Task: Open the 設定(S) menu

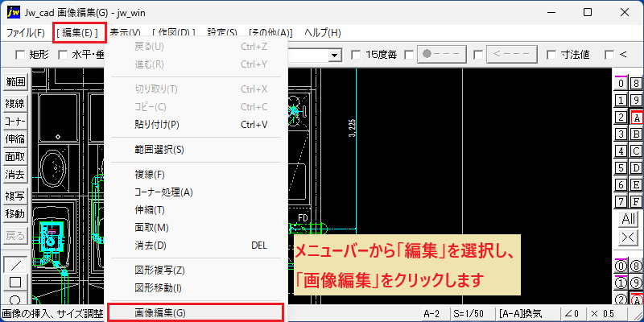Action: pyautogui.click(x=222, y=33)
